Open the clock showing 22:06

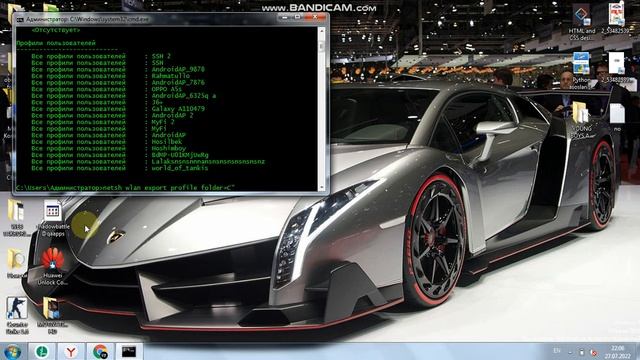click(618, 352)
